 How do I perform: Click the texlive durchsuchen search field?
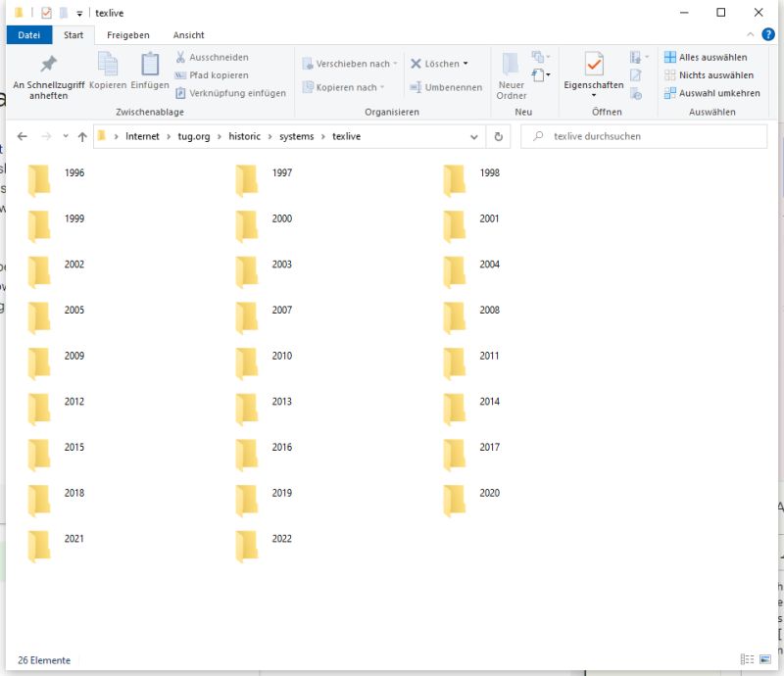[644, 136]
